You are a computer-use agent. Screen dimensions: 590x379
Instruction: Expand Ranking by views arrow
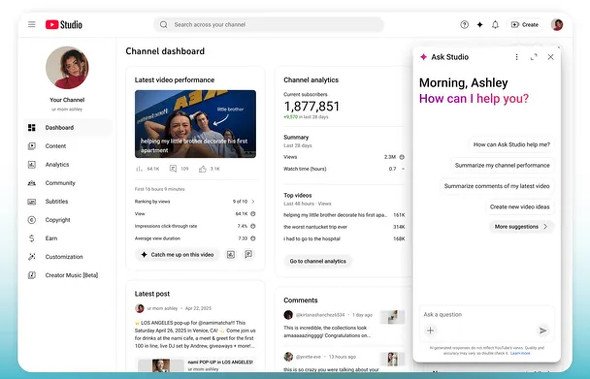[x=253, y=202]
